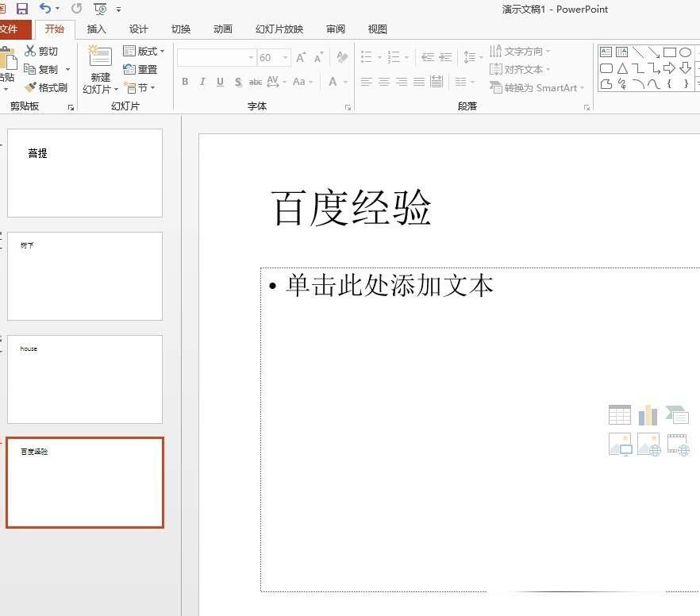Select the 百度经验 slide thumbnail
Screen dimensions: 700x616
click(84, 483)
